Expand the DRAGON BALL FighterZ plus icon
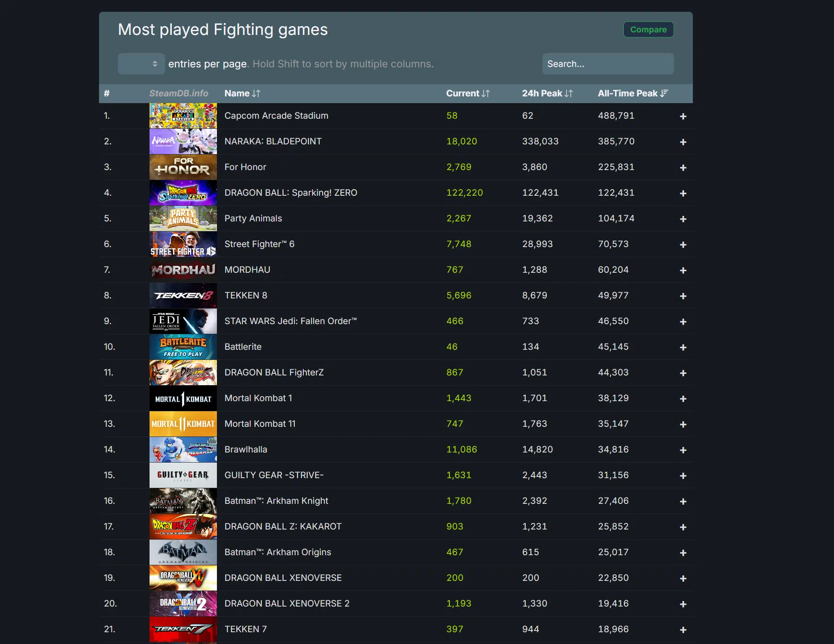Viewport: 834px width, 644px height. coord(683,373)
